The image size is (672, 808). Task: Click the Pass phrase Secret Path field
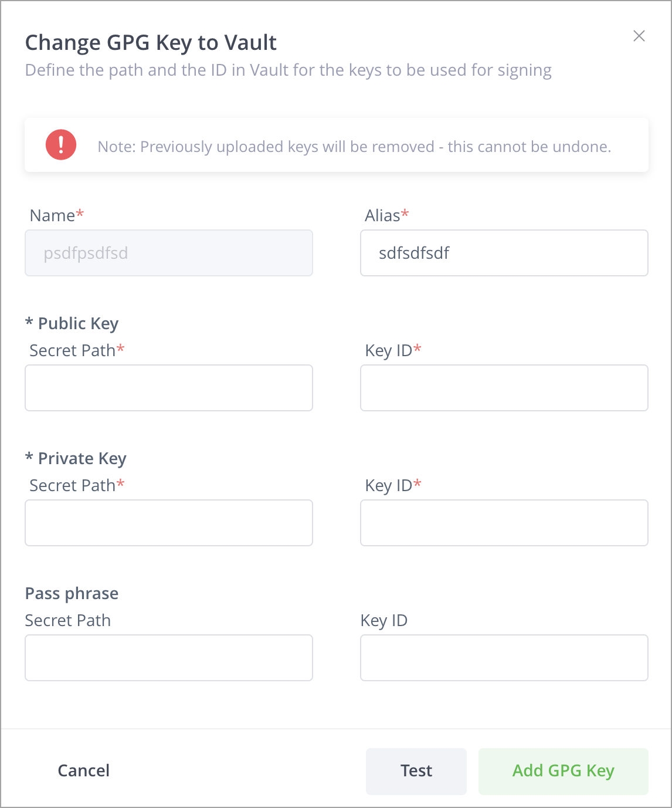click(x=169, y=658)
